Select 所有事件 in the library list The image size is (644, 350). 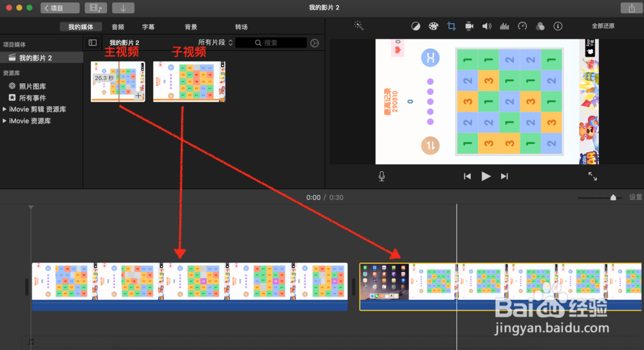[32, 98]
